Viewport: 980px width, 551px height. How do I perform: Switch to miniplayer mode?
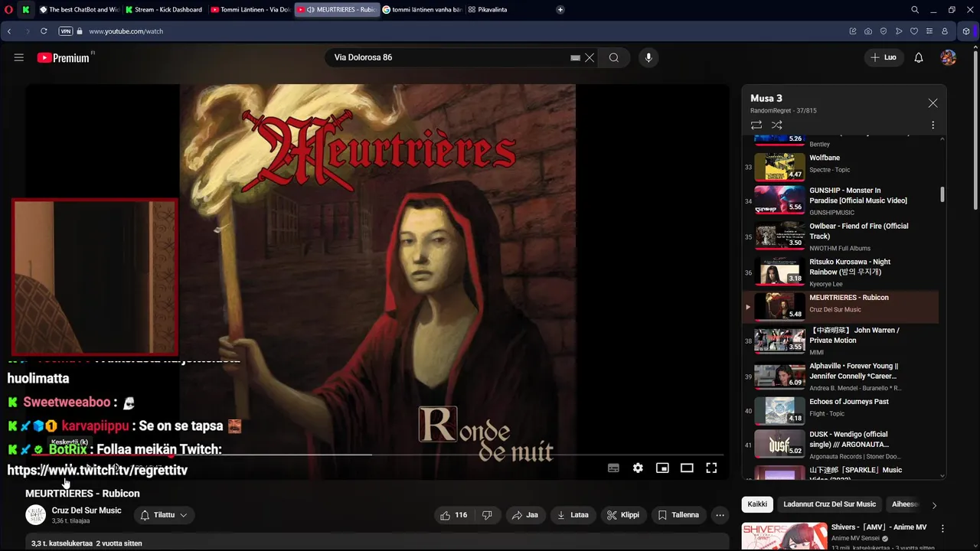[x=662, y=468]
